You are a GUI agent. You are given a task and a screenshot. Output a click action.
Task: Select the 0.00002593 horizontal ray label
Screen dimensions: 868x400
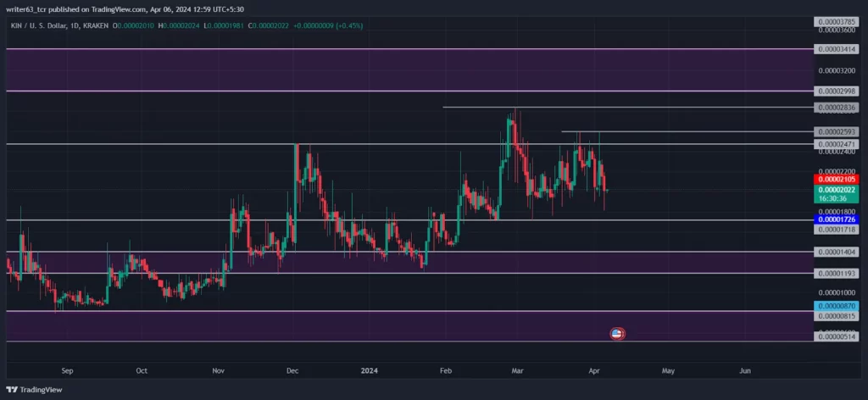(x=836, y=131)
